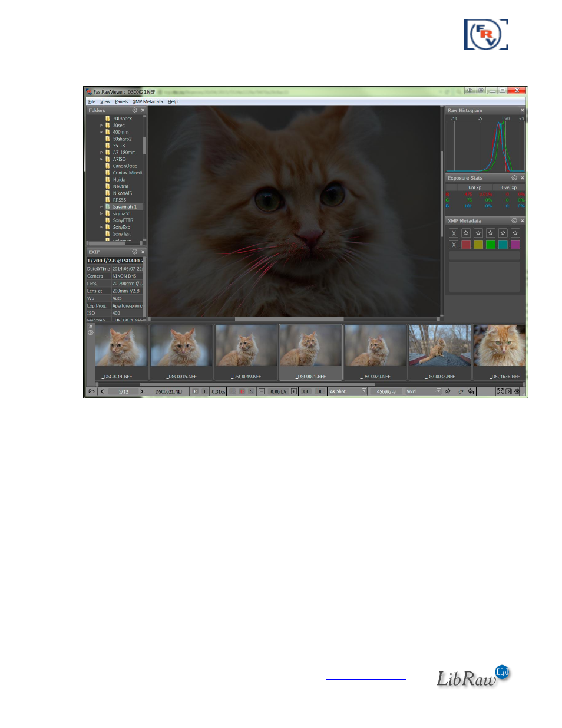The width and height of the screenshot is (562, 728).
Task: Select the 300shock folder
Action: tap(123, 118)
